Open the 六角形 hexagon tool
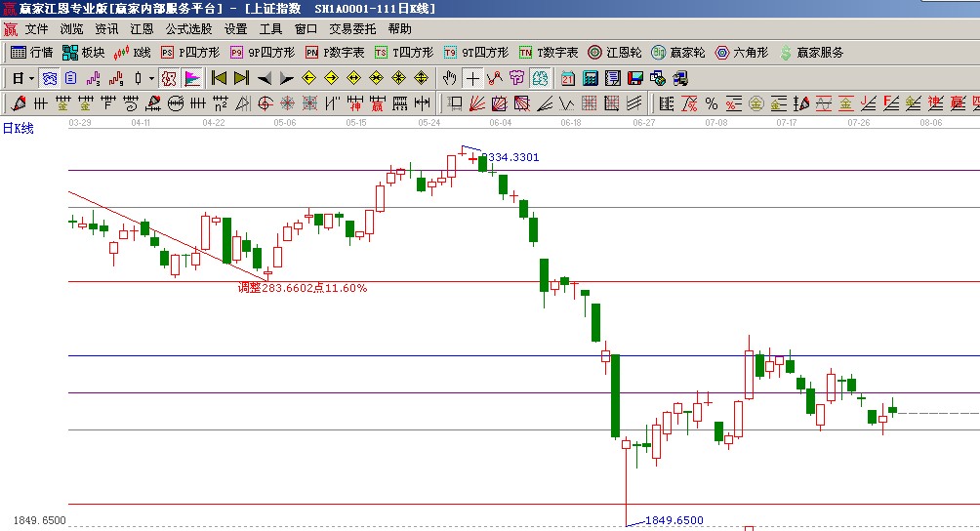980x531 pixels. click(x=742, y=53)
